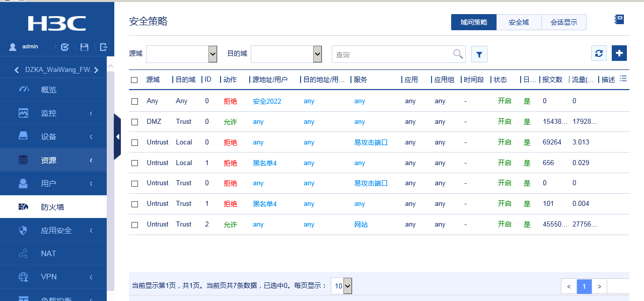Switch to the 会话显示 tab
Image resolution: width=644 pixels, height=301 pixels.
coord(563,22)
